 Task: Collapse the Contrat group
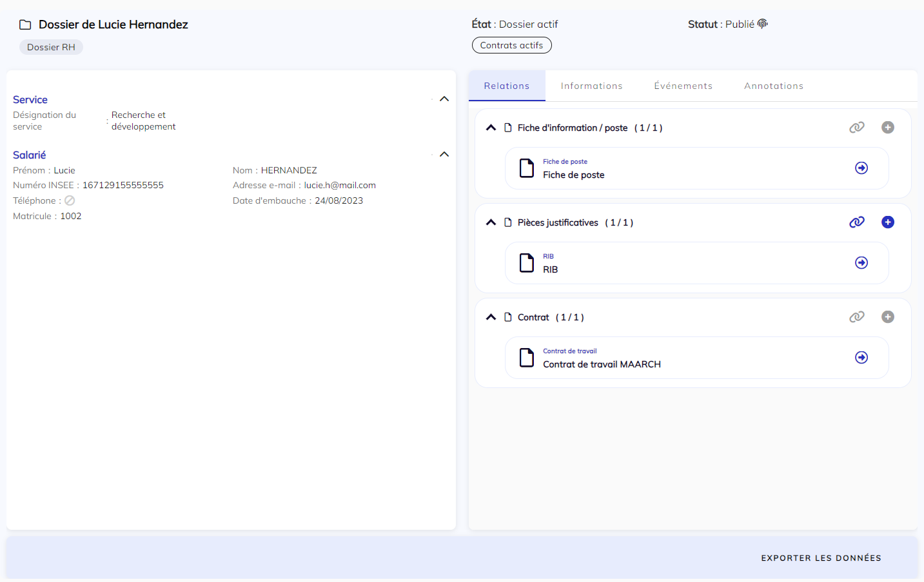tap(491, 317)
